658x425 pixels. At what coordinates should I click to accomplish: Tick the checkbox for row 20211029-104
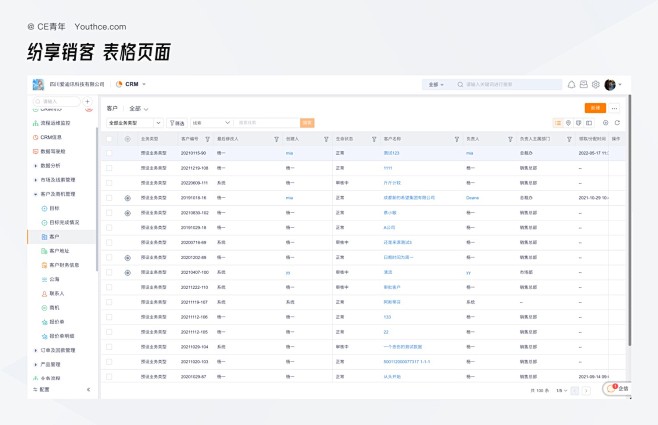click(109, 347)
